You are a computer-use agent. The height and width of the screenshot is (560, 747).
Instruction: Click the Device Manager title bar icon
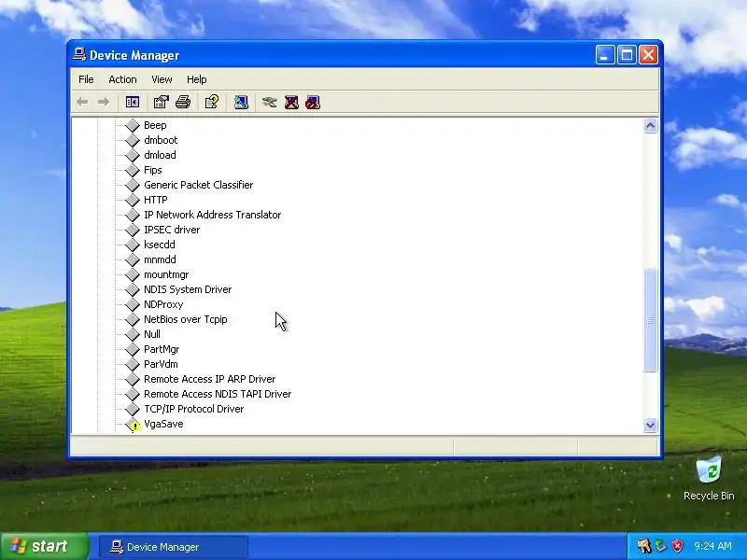tap(79, 55)
